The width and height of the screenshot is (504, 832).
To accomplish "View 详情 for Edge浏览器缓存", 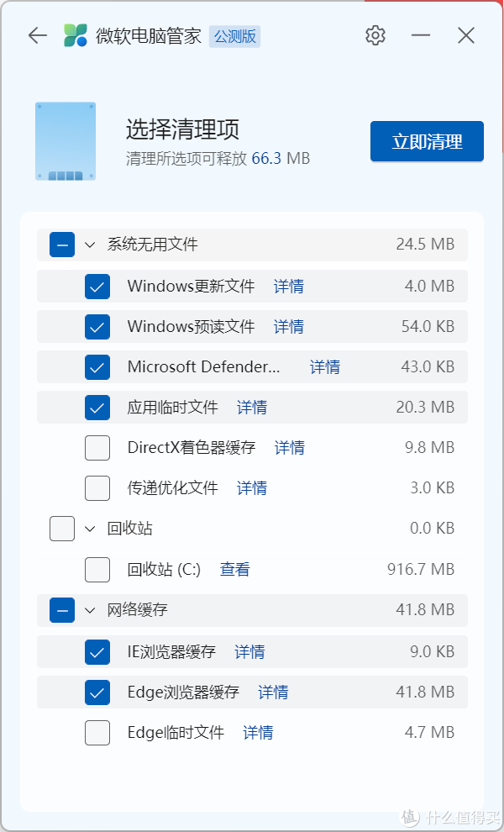I will pyautogui.click(x=273, y=692).
